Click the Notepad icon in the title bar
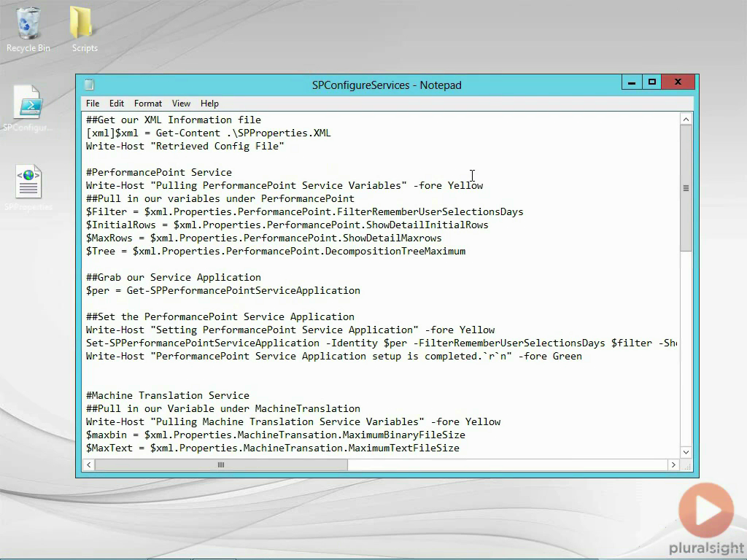The width and height of the screenshot is (747, 560). coord(89,85)
